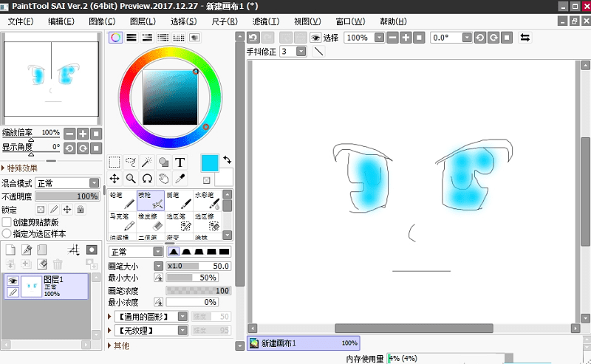Click the cyan foreground color swatch
Image resolution: width=591 pixels, height=364 pixels.
click(x=209, y=163)
